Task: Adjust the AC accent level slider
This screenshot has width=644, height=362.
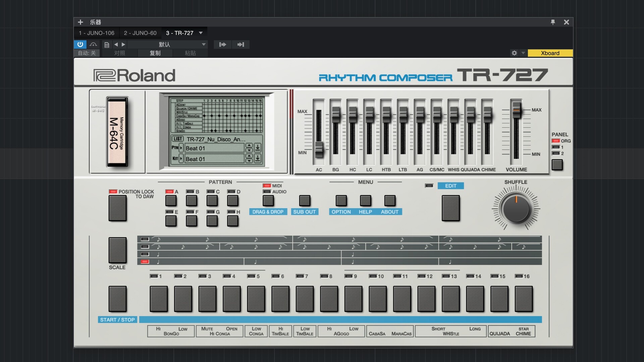Action: (319, 149)
